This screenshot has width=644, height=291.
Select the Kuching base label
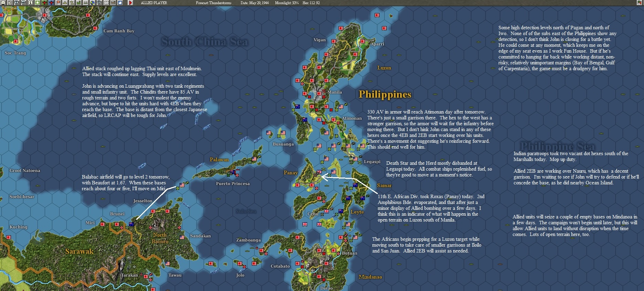19,227
